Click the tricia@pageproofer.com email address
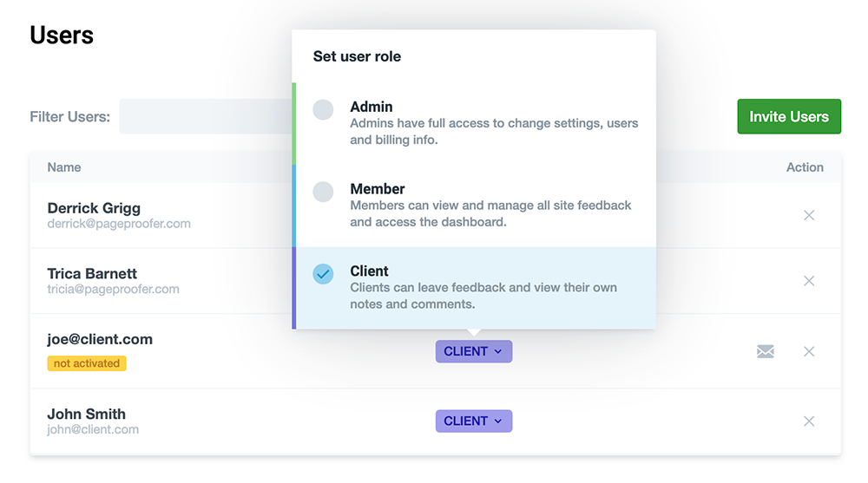The height and width of the screenshot is (483, 868). (x=113, y=289)
